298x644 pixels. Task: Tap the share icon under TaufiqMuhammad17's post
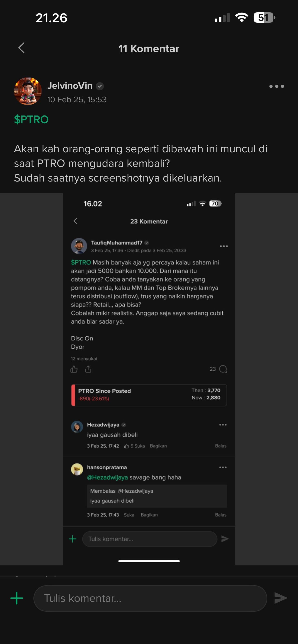pos(88,369)
